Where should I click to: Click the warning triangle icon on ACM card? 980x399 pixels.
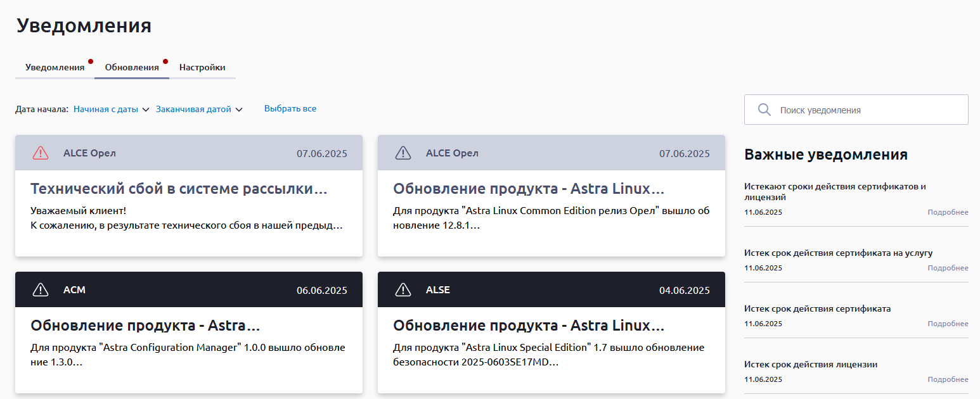tap(41, 290)
